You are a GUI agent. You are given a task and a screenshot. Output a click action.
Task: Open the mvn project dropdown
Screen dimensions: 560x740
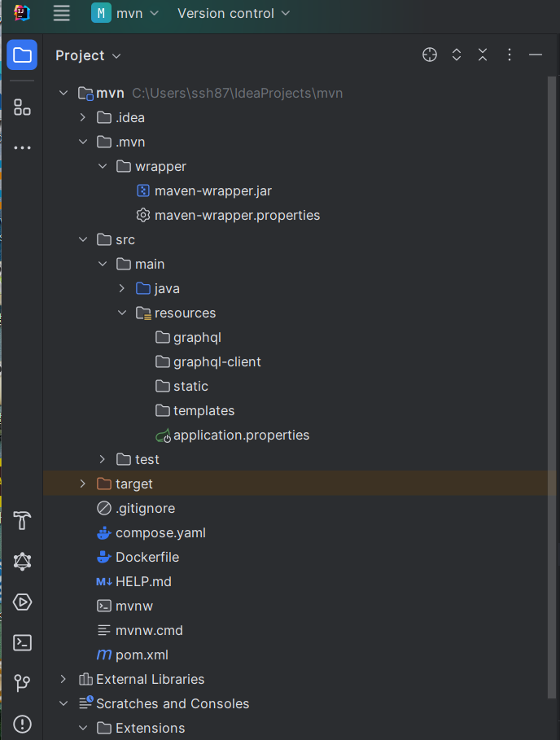click(x=125, y=13)
